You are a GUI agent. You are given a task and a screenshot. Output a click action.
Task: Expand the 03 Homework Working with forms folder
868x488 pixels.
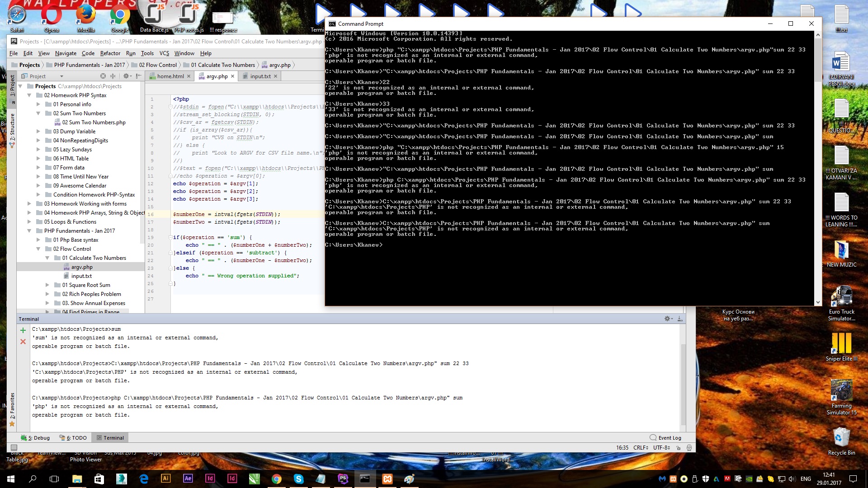point(29,204)
